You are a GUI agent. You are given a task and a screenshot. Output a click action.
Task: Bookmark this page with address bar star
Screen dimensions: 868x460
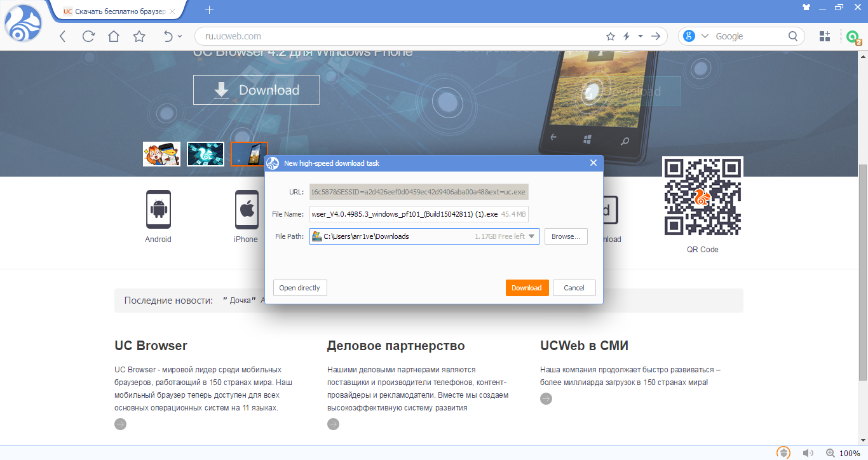[x=610, y=36]
